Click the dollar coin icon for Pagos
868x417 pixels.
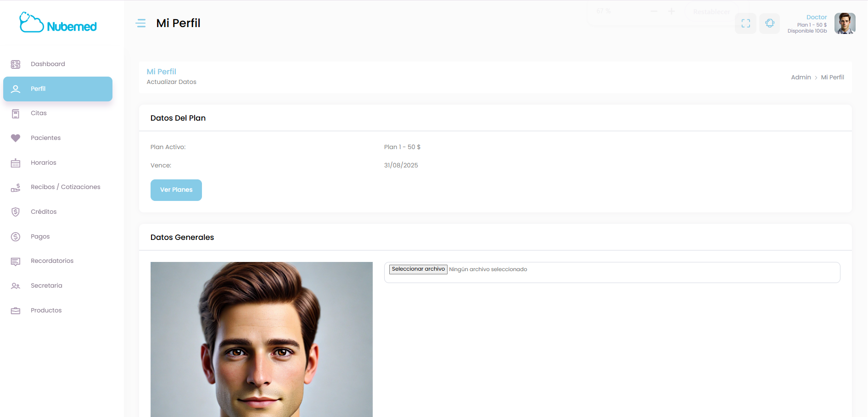16,237
